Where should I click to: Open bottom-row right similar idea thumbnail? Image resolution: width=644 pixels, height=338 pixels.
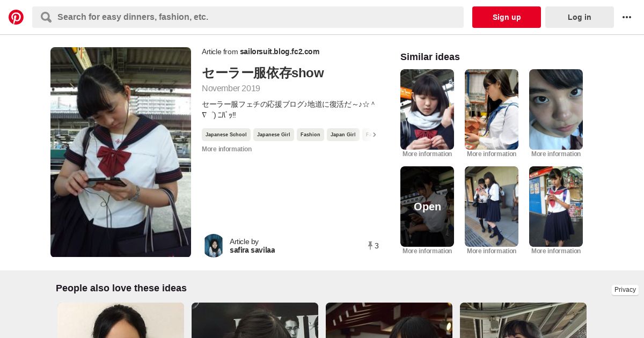coord(556,207)
